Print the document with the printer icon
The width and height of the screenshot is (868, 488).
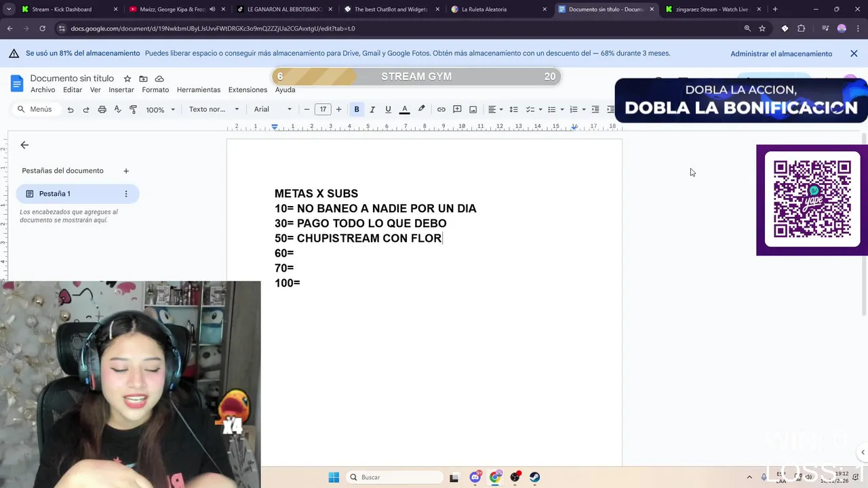click(x=102, y=109)
